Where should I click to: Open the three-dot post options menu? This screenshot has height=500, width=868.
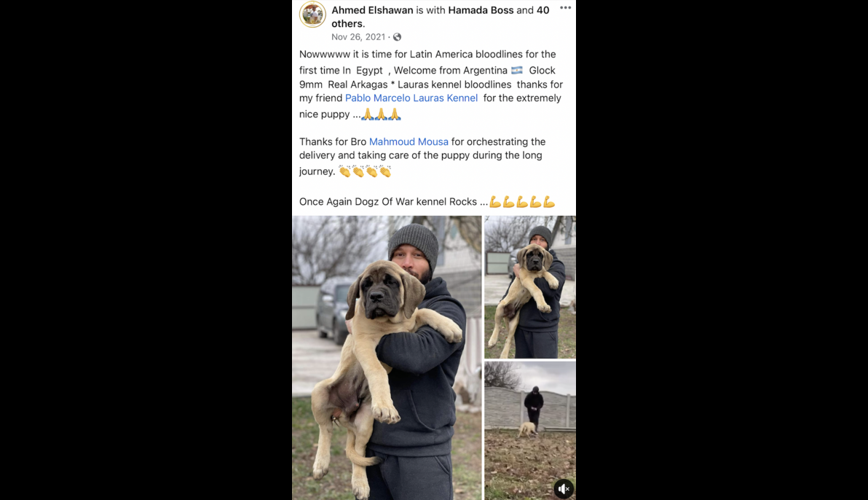565,8
